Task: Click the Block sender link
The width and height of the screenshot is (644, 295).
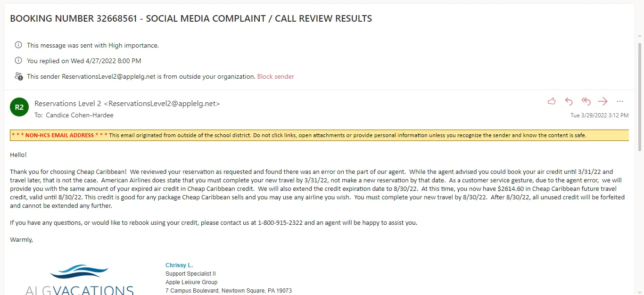Action: pyautogui.click(x=275, y=76)
